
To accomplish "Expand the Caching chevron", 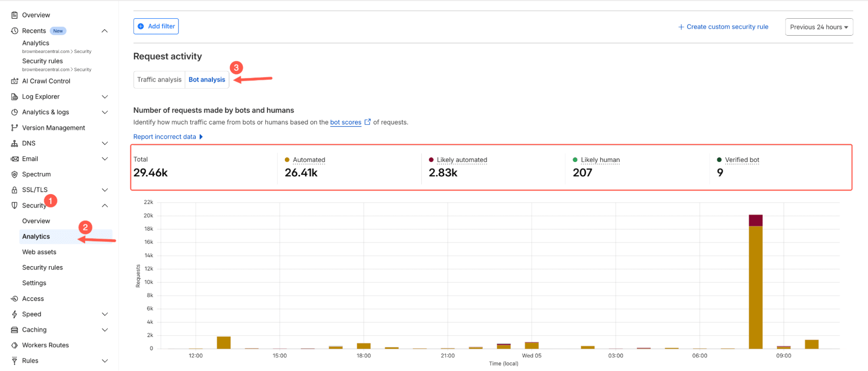I will click(105, 330).
